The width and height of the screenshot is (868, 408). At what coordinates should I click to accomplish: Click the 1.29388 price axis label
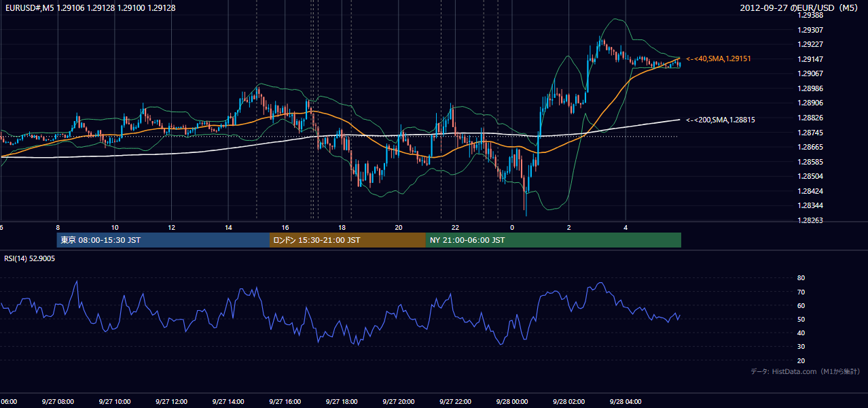[x=810, y=15]
